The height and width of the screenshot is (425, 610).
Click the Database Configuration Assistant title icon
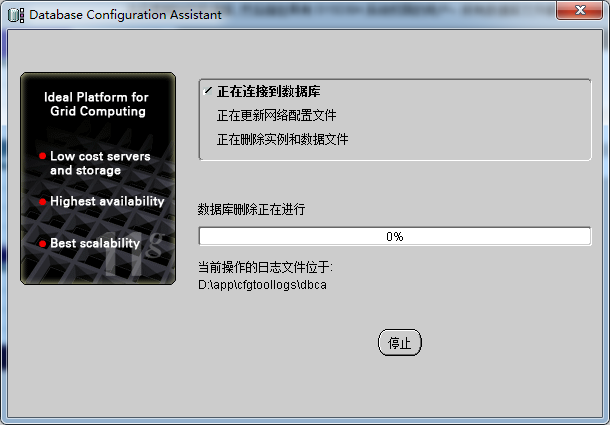tap(16, 15)
